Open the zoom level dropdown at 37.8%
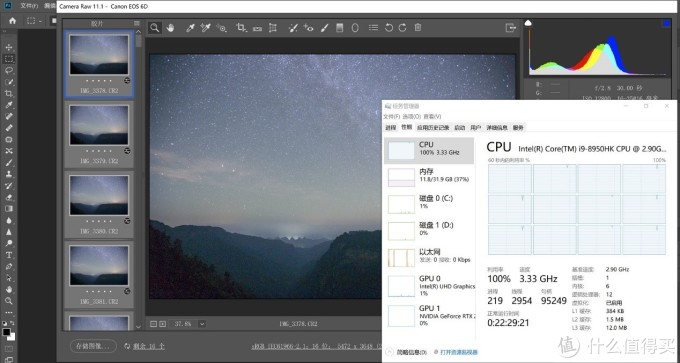The height and width of the screenshot is (363, 680). coord(202,324)
